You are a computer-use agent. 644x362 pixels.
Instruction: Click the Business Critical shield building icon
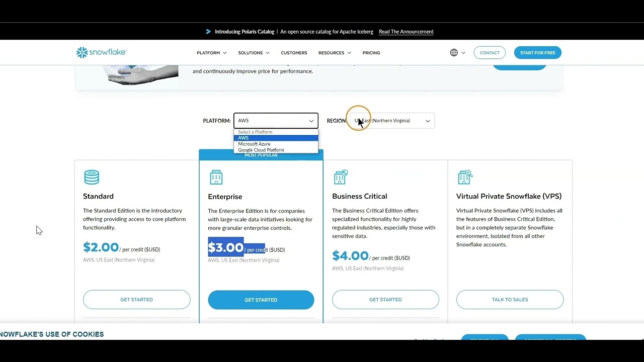pyautogui.click(x=341, y=177)
